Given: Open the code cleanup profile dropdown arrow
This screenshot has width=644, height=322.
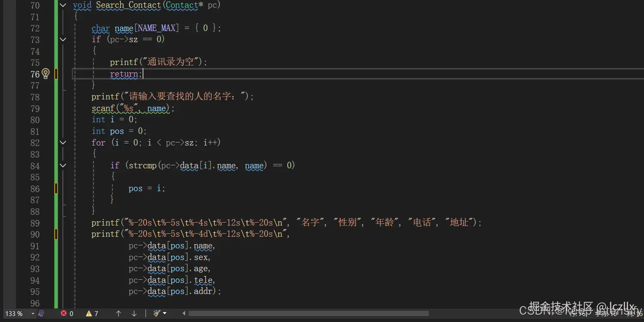Looking at the screenshot, I should tap(165, 313).
